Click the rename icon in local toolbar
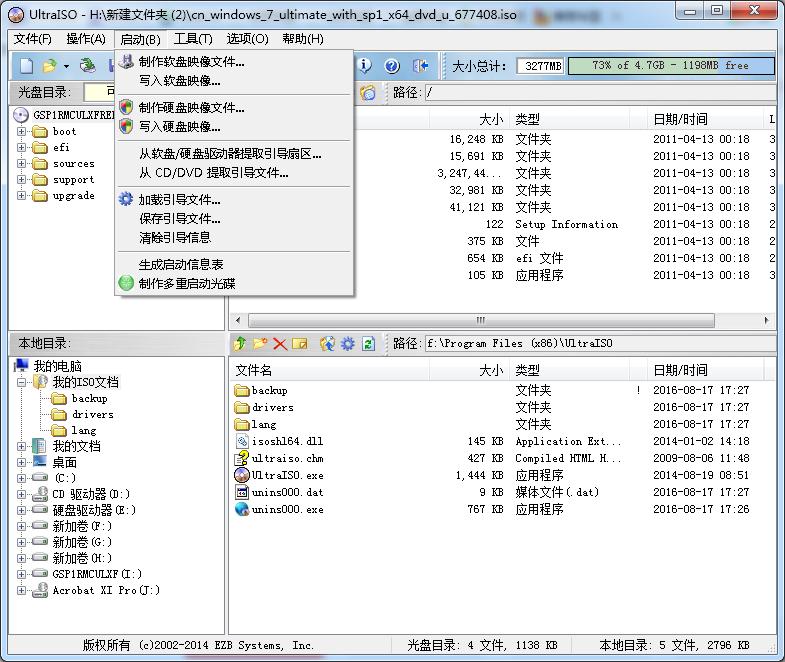This screenshot has width=785, height=662. click(300, 344)
